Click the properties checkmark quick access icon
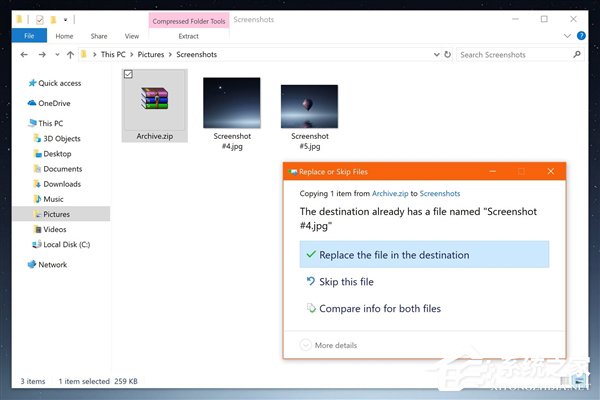Viewport: 600px width, 400px height. pos(39,20)
